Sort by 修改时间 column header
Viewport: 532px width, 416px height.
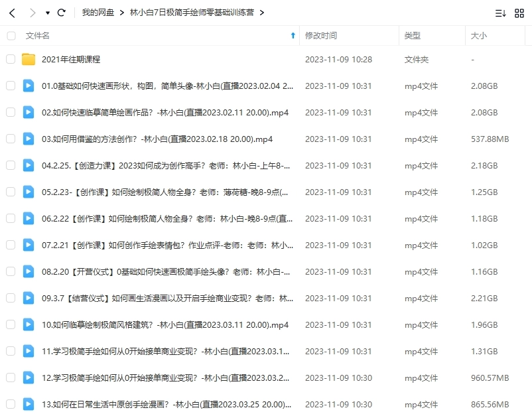[x=321, y=36]
